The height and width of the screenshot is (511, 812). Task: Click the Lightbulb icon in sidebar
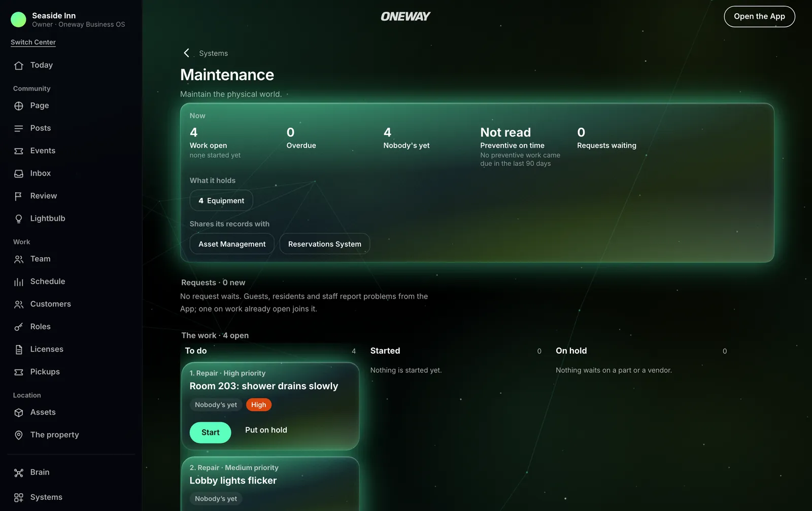coord(19,219)
